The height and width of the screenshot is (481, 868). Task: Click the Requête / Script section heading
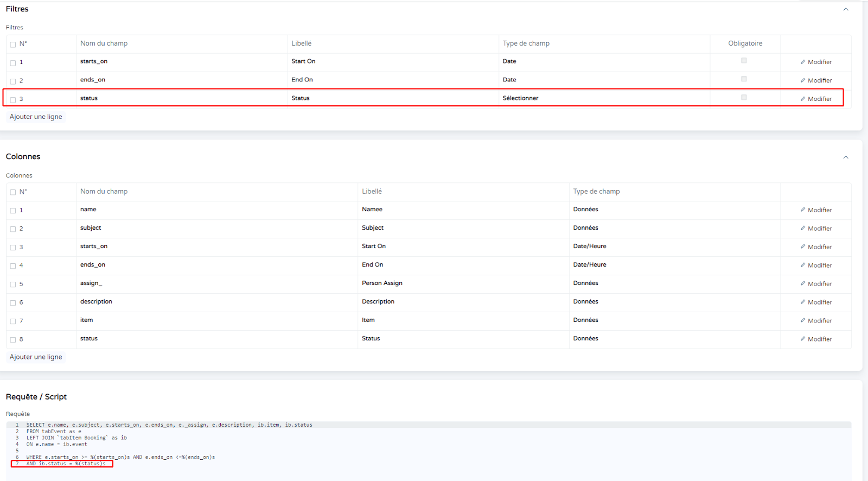point(36,397)
